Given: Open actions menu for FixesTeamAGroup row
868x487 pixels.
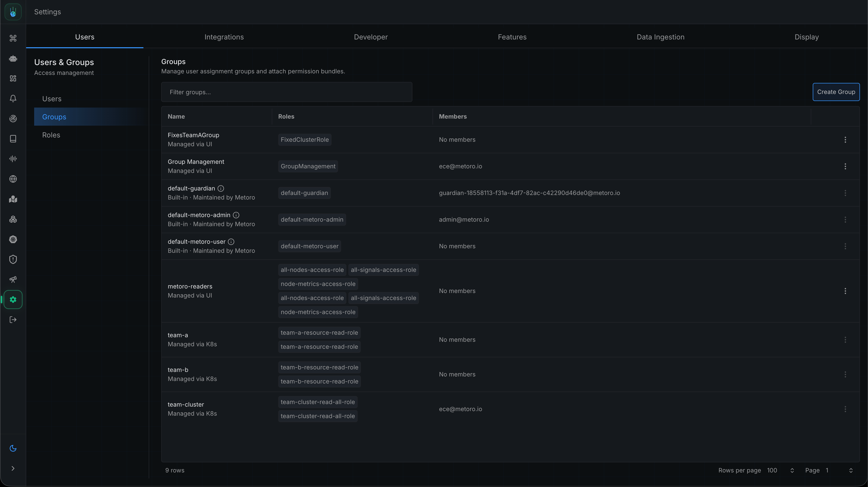Looking at the screenshot, I should 845,139.
